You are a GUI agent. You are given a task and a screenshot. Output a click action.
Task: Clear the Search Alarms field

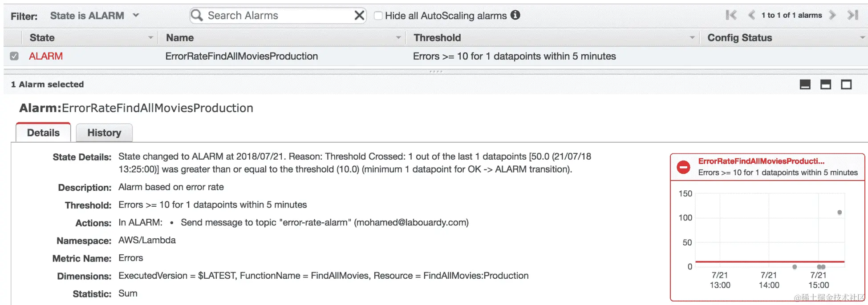pos(359,16)
